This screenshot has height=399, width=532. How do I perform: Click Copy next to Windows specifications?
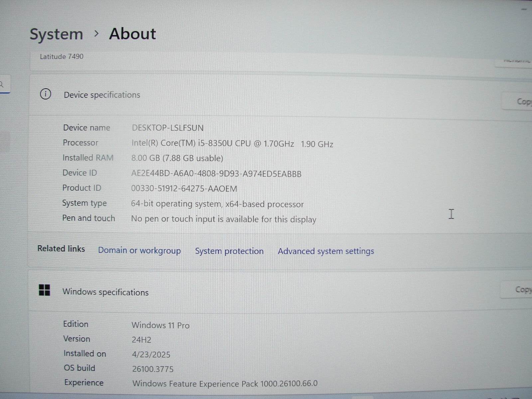(x=524, y=290)
